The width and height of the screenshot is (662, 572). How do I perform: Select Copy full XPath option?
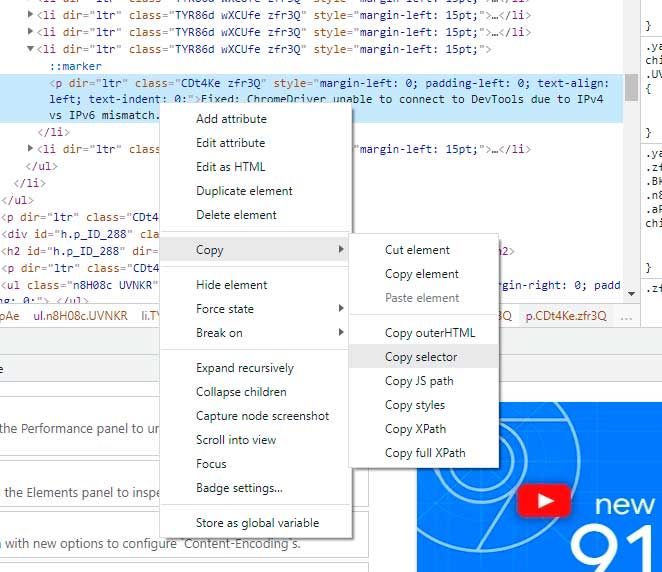pyautogui.click(x=424, y=453)
